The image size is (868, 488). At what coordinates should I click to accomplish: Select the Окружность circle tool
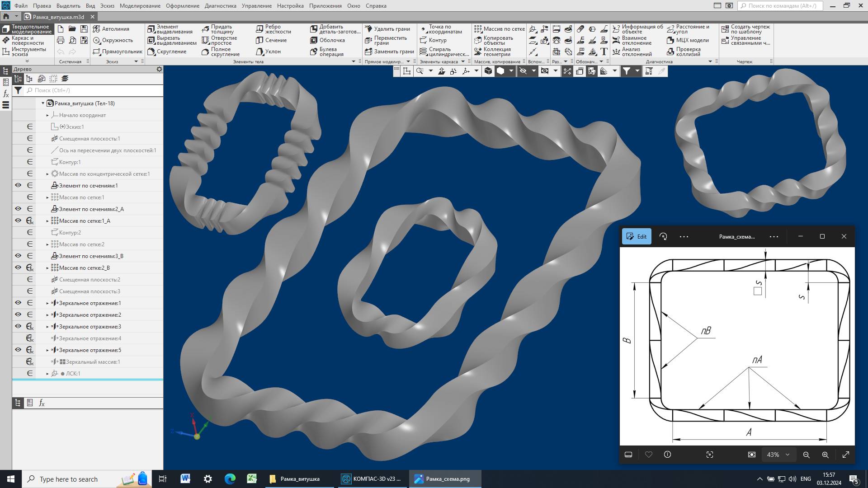(113, 40)
